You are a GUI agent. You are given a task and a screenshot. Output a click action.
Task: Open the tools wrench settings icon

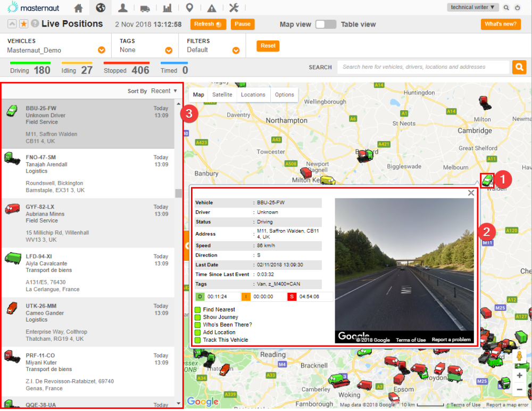[x=234, y=8]
